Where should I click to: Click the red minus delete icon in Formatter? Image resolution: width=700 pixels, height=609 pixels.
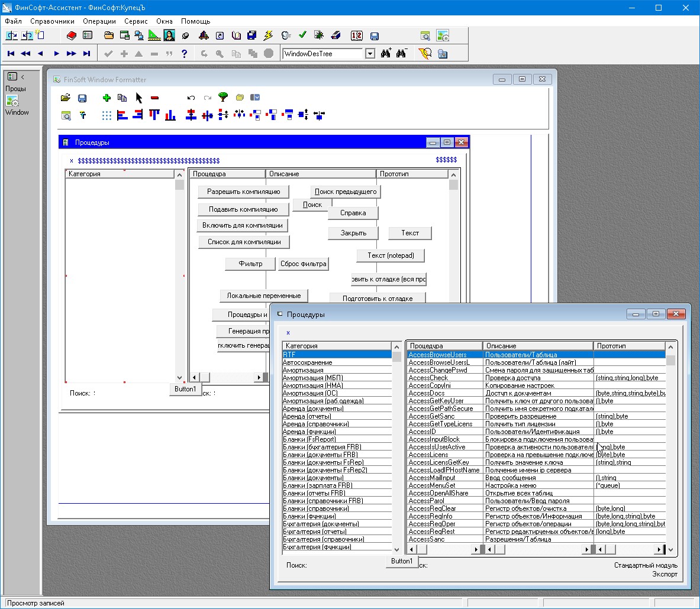pos(154,98)
